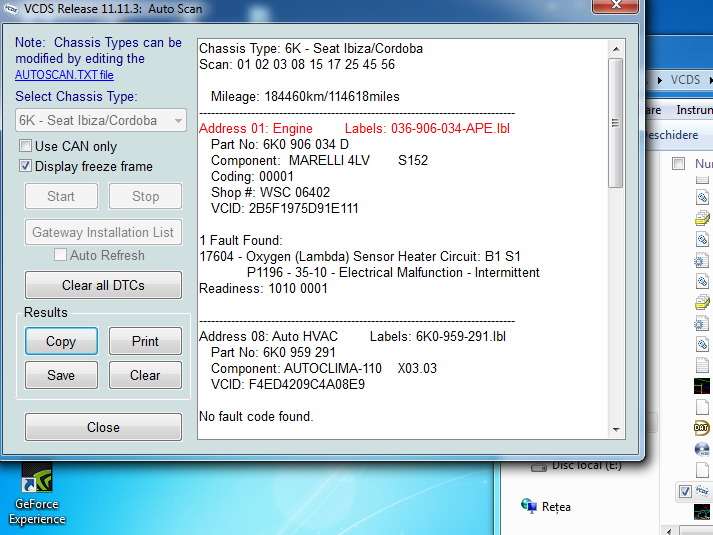Click the 'Labels: 6K0-959-291.lbl' text
This screenshot has width=713, height=535.
(x=438, y=336)
